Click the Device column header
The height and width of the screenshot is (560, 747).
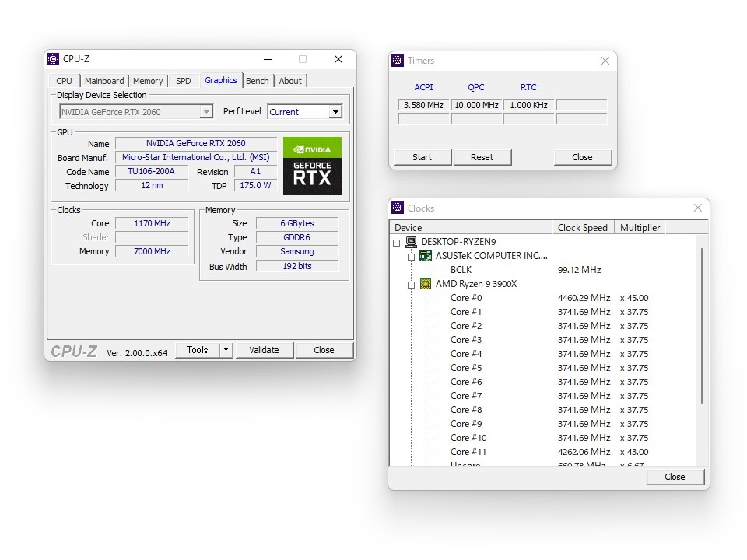471,228
